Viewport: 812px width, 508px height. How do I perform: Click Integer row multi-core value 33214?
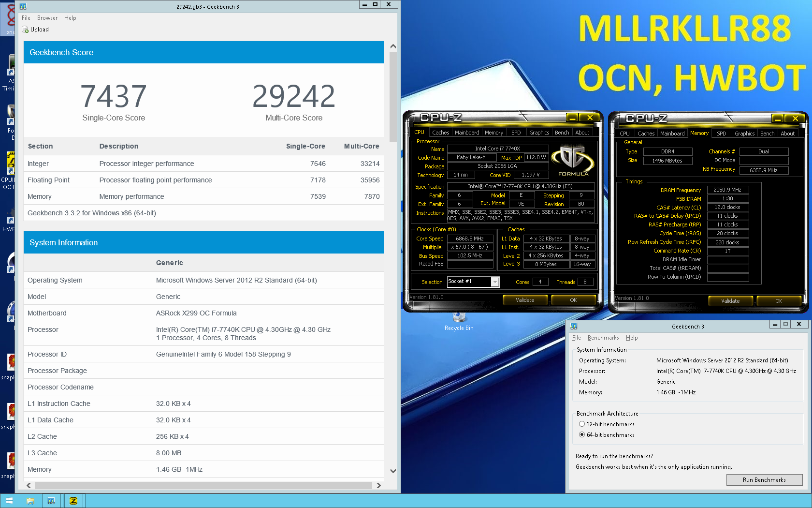tap(370, 164)
